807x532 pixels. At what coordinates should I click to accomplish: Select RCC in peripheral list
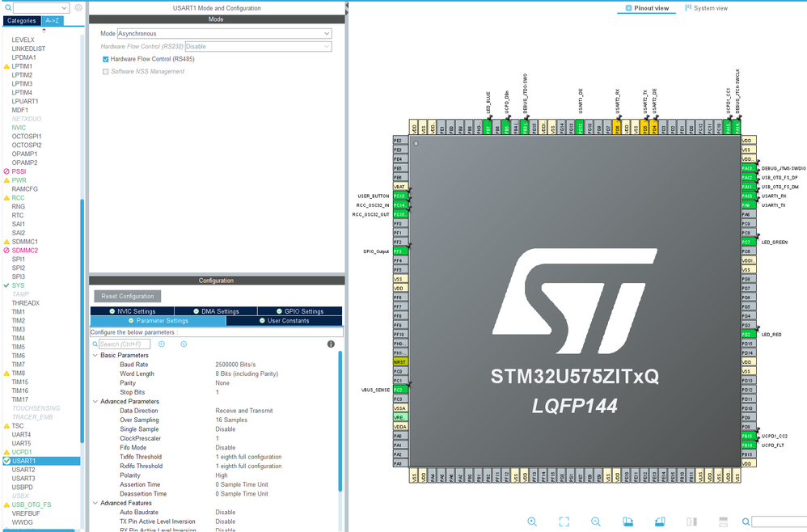18,197
